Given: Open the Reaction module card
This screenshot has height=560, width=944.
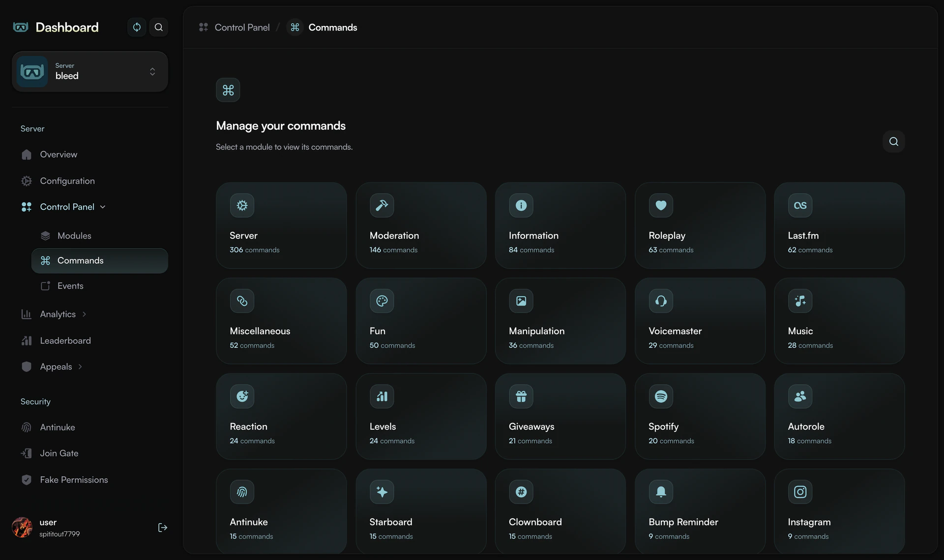Looking at the screenshot, I should click(281, 417).
